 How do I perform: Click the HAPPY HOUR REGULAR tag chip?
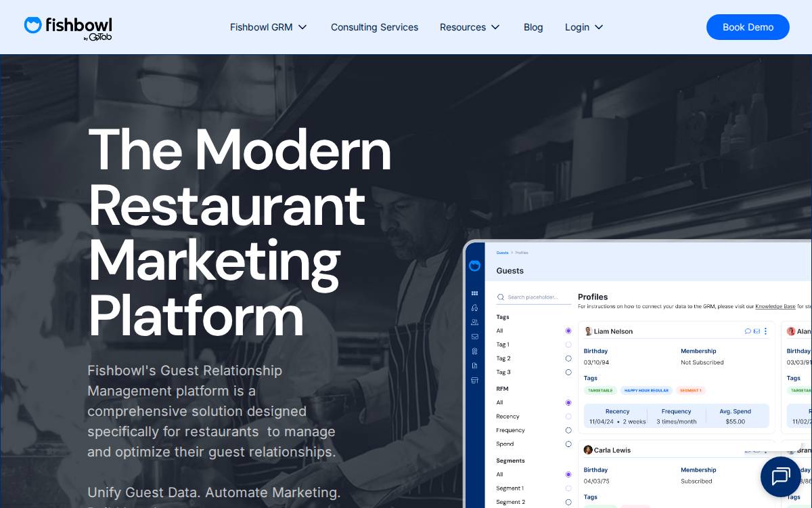[646, 390]
